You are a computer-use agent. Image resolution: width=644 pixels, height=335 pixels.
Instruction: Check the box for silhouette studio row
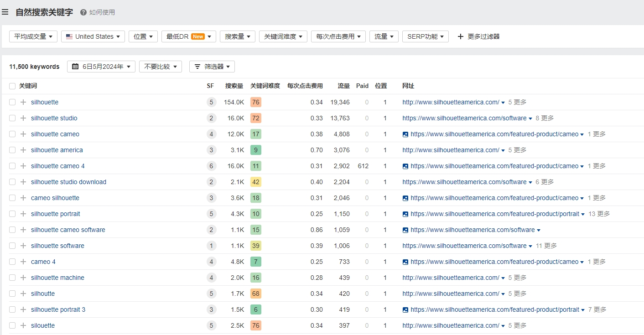[12, 118]
